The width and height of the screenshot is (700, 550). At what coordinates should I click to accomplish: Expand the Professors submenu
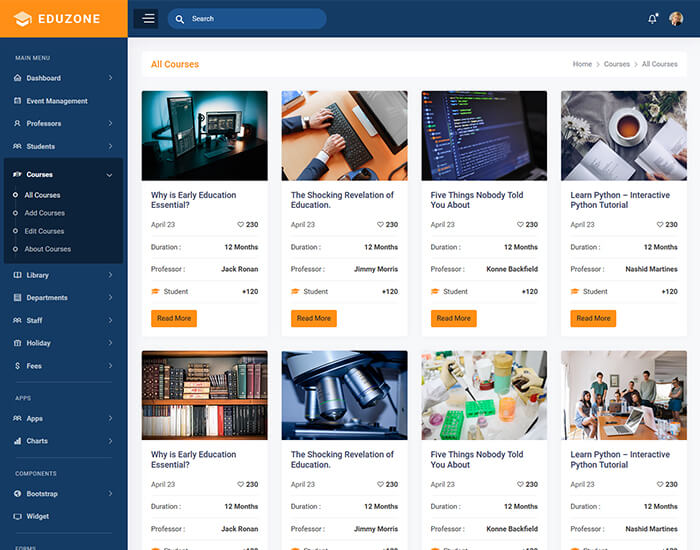pos(110,124)
